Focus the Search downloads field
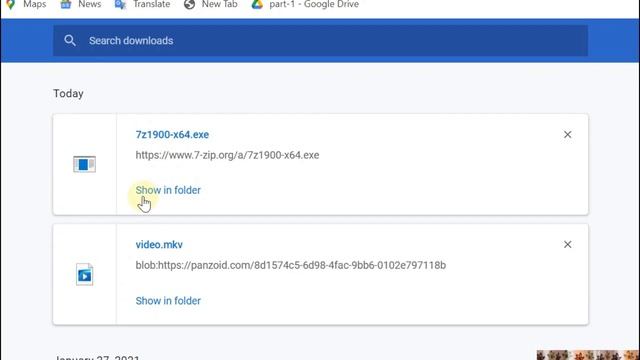The height and width of the screenshot is (360, 640). [320, 40]
